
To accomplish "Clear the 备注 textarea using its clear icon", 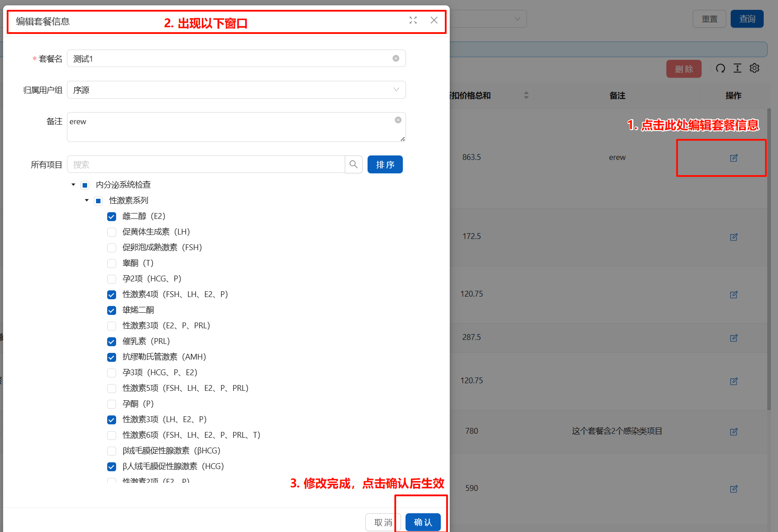I will click(x=398, y=120).
